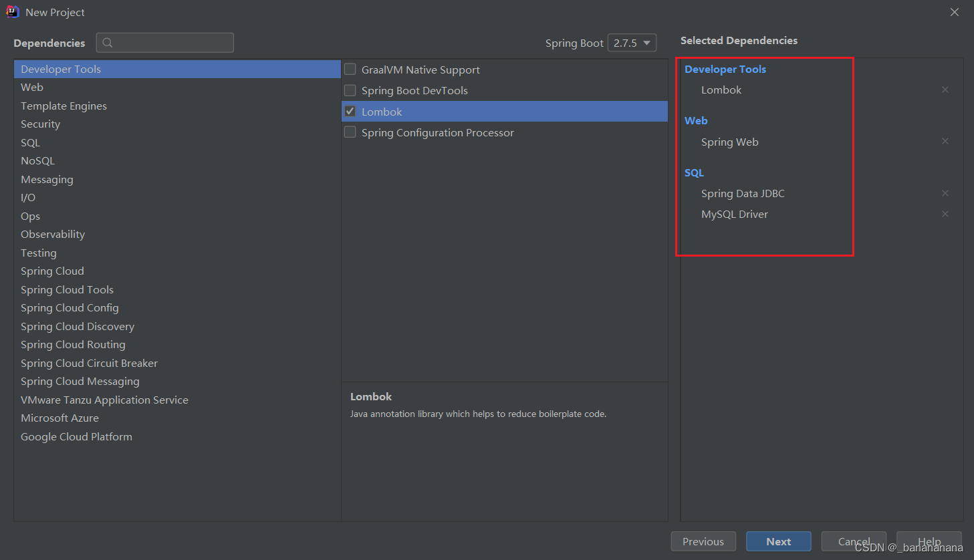Remove Spring Web from selected dependencies
This screenshot has height=560, width=974.
[945, 141]
